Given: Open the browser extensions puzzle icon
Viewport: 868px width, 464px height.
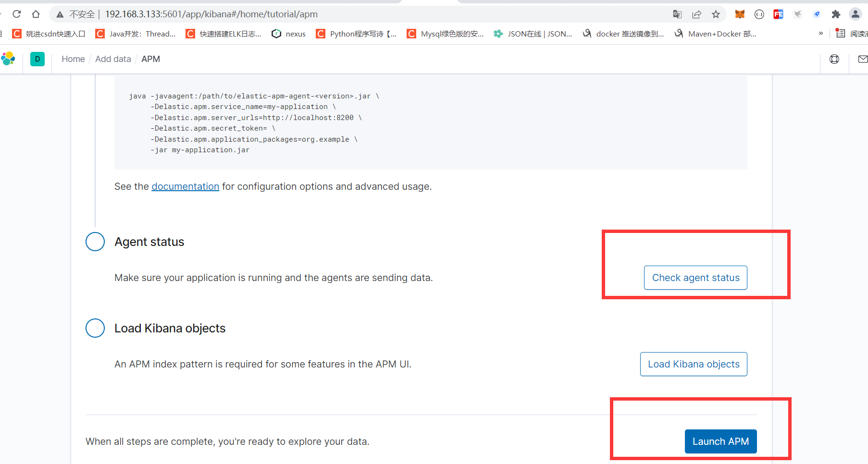Looking at the screenshot, I should point(836,14).
